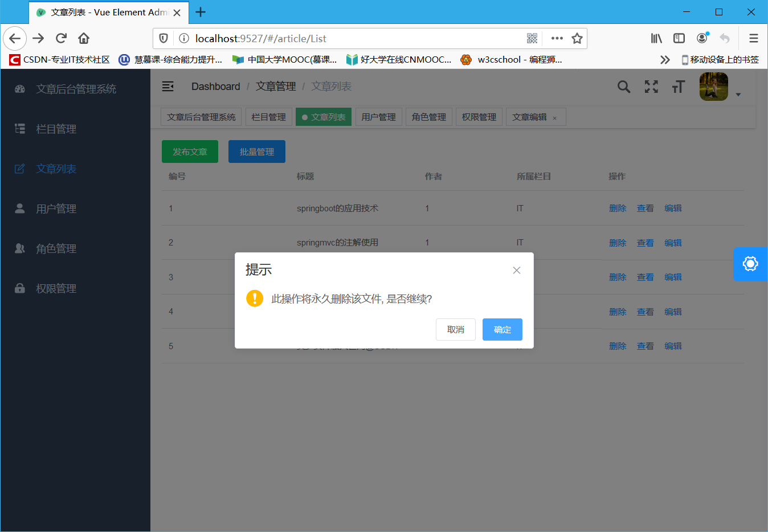Toggle fullscreen mode from the header icon

pos(651,87)
